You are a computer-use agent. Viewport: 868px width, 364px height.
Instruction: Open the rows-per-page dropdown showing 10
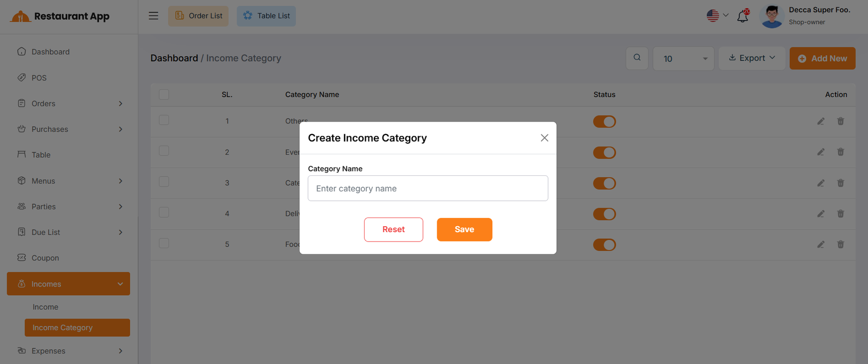(x=684, y=59)
